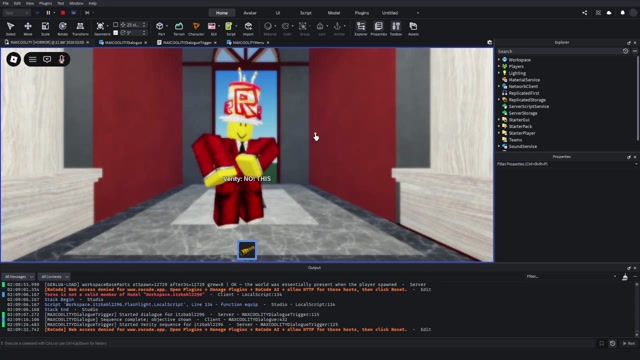The width and height of the screenshot is (640, 360).
Task: Select ServerScriptService in the Explorer
Action: coord(528,107)
